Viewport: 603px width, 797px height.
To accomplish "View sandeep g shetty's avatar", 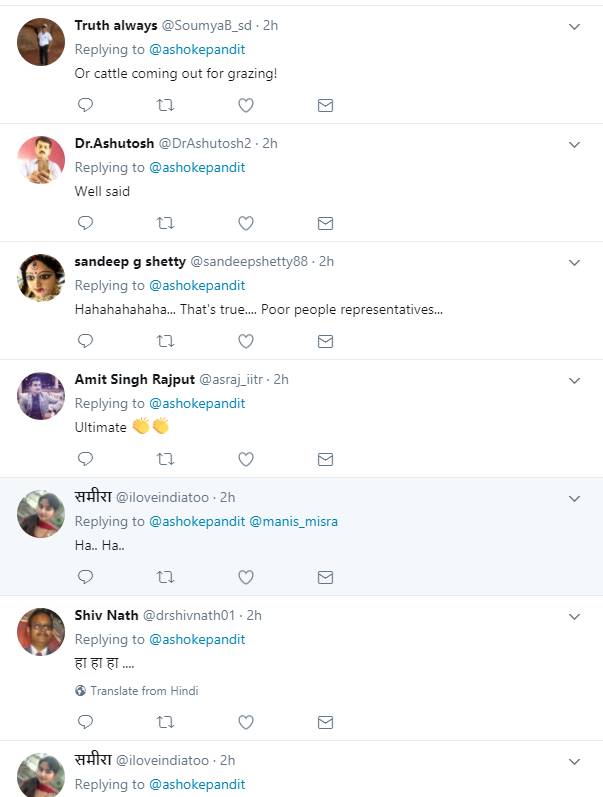I will coord(41,277).
